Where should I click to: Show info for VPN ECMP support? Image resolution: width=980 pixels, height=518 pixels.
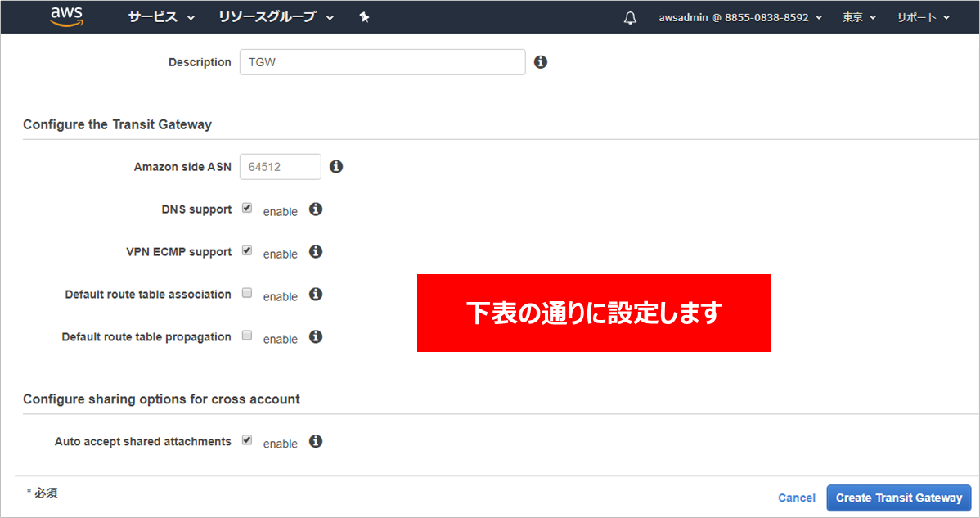tap(316, 252)
